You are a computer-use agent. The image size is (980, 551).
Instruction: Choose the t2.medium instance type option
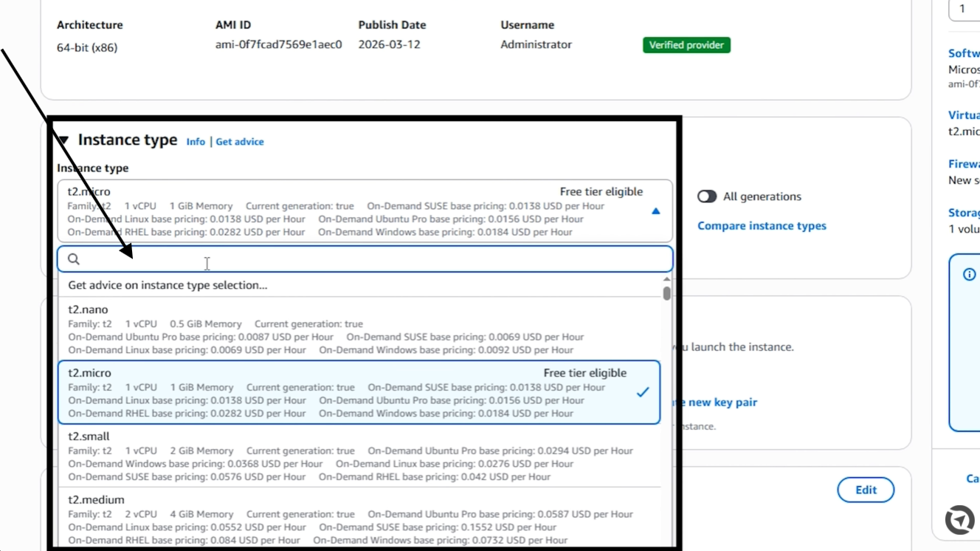point(359,519)
